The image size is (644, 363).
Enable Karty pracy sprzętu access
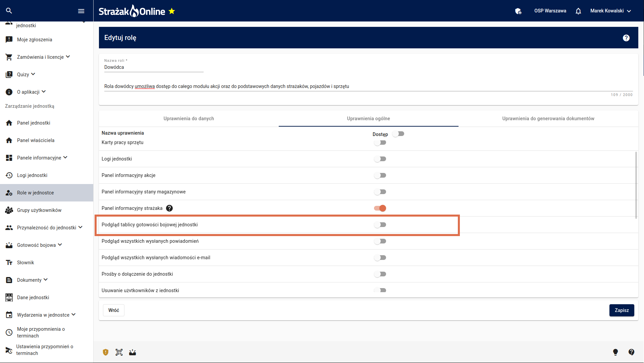tap(380, 143)
